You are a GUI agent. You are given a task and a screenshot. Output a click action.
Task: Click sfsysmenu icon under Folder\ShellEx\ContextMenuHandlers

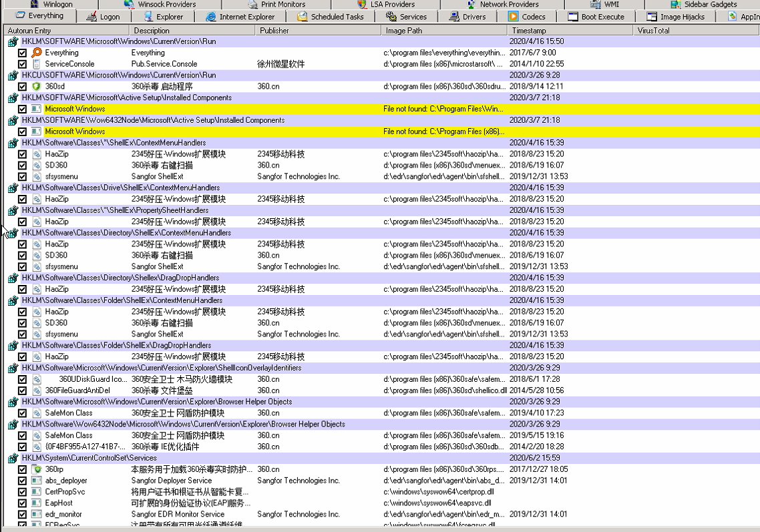click(36, 334)
